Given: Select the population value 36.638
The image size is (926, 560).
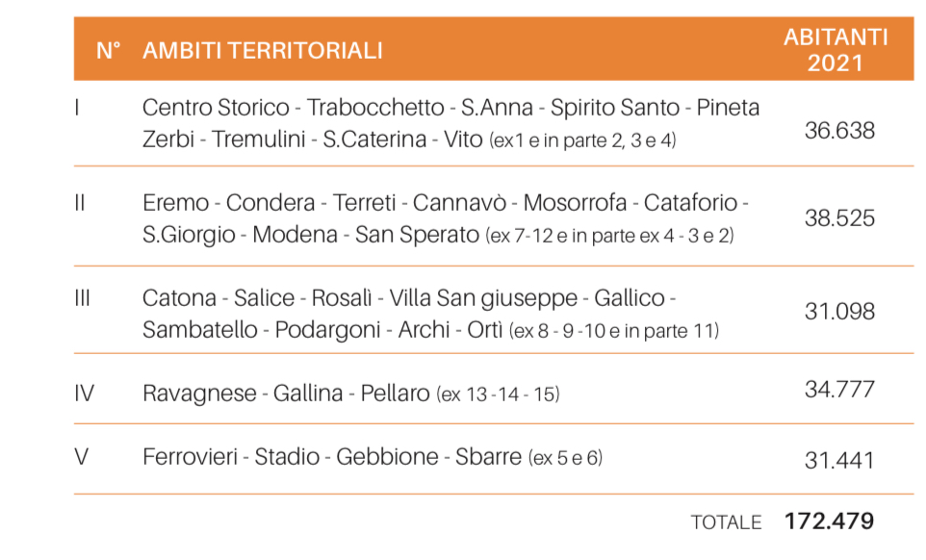Looking at the screenshot, I should [839, 130].
